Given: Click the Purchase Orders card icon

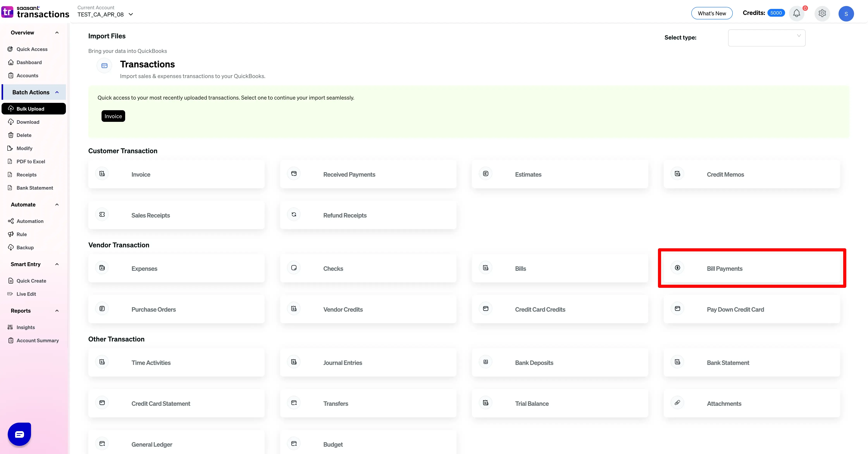Looking at the screenshot, I should [x=102, y=309].
